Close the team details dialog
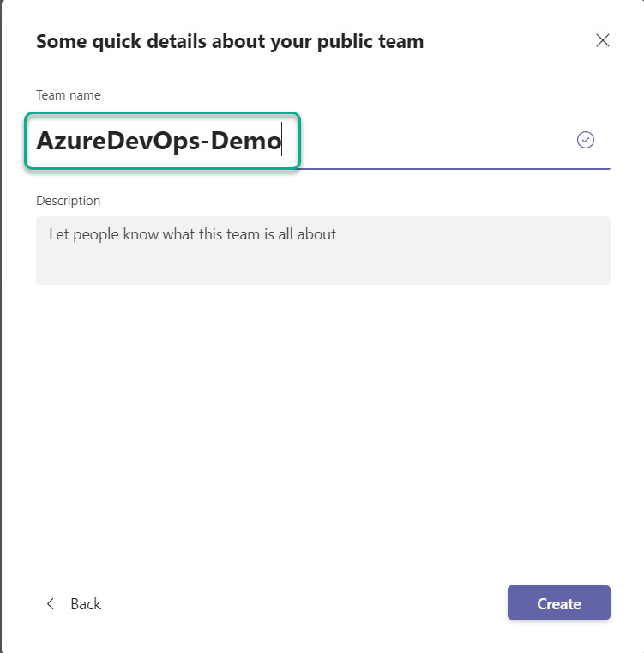644x653 pixels. [602, 41]
